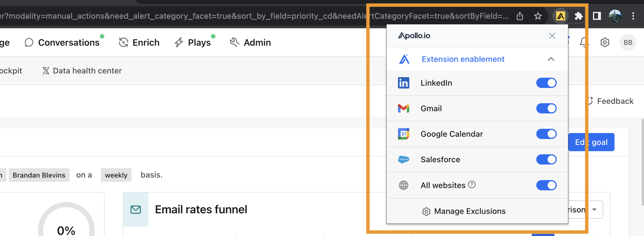The image size is (644, 236).
Task: Toggle the Salesforce extension switch
Action: tap(546, 159)
